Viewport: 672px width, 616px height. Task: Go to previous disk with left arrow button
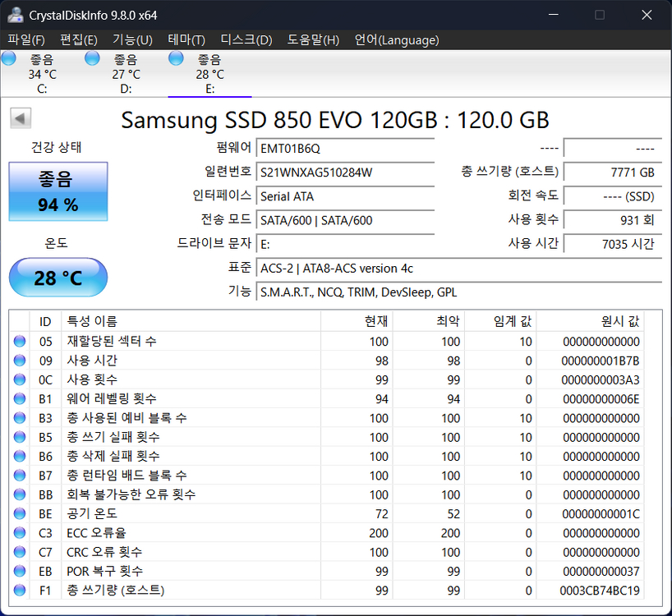[21, 118]
